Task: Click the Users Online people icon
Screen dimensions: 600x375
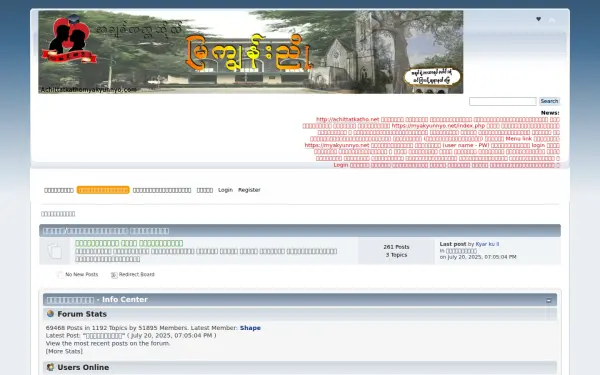Action: coord(50,367)
